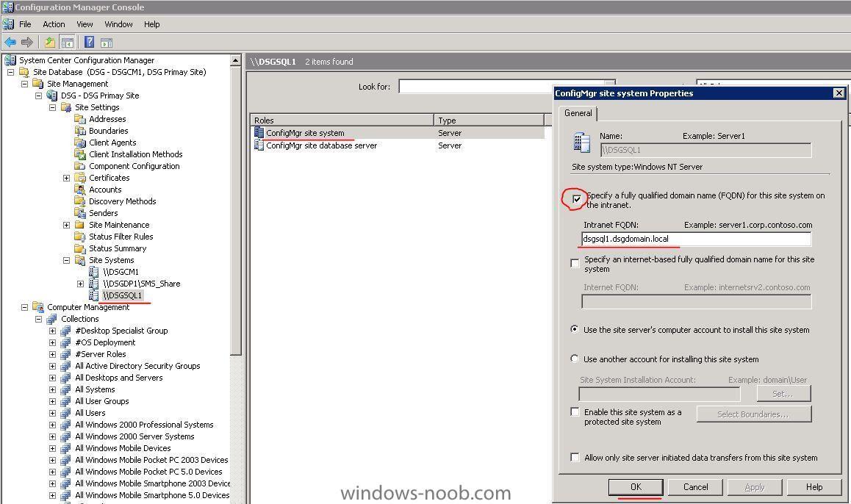This screenshot has height=504, width=851.
Task: Select the All Desktops and Servers collection
Action: coord(119,378)
